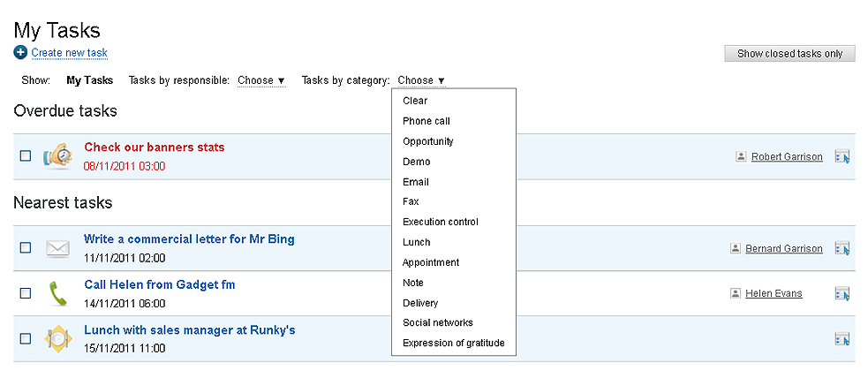Click Show closed tasks only button
Image resolution: width=868 pixels, height=378 pixels.
coord(790,54)
